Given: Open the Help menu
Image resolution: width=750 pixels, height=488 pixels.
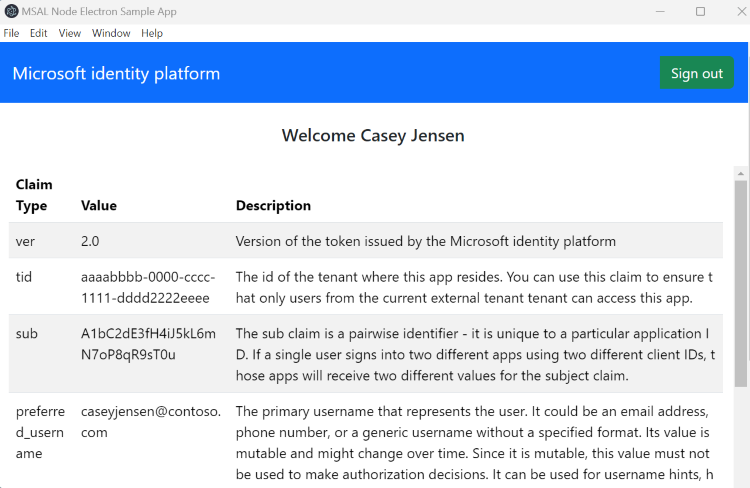Looking at the screenshot, I should pyautogui.click(x=152, y=33).
